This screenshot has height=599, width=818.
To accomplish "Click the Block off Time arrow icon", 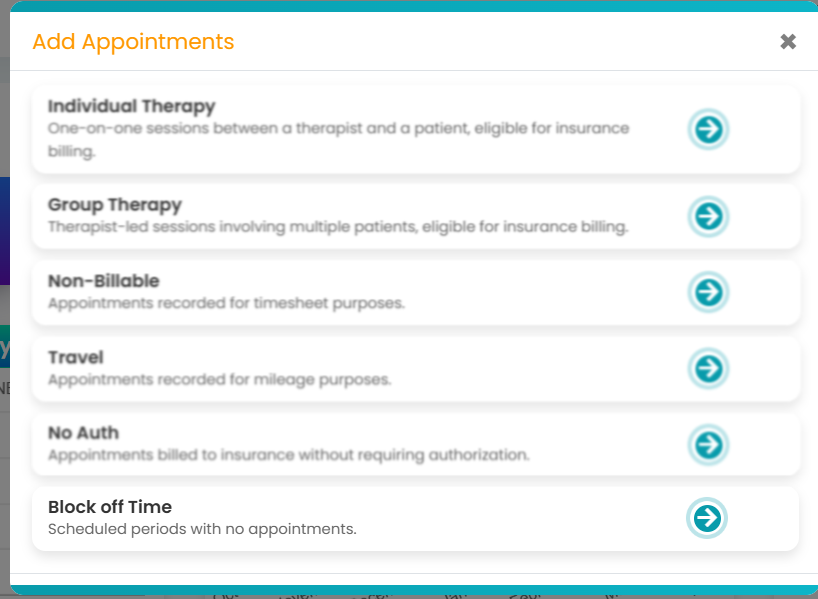I will (x=707, y=518).
